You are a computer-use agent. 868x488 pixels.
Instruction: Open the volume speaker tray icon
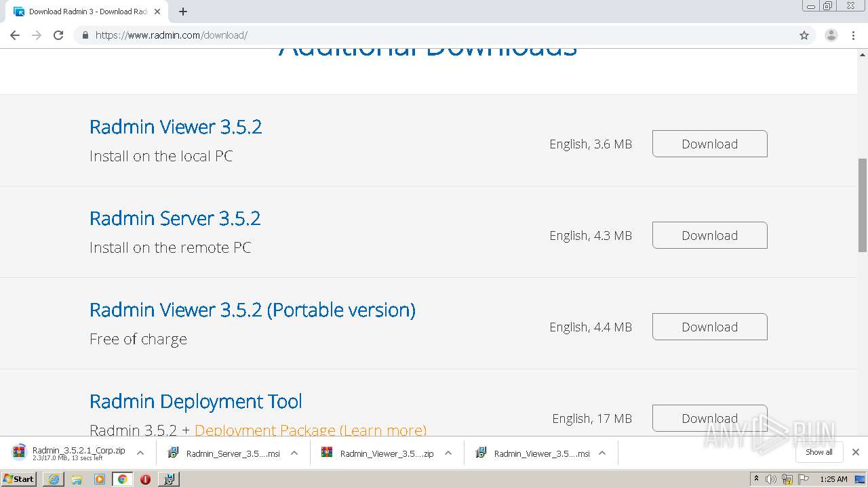click(x=771, y=479)
